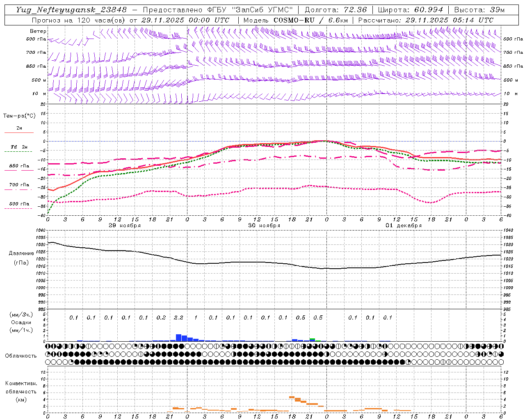Viewport: 525px width, 420px height.
Task: Click the "Облачность" panel label
Action: coord(21,356)
